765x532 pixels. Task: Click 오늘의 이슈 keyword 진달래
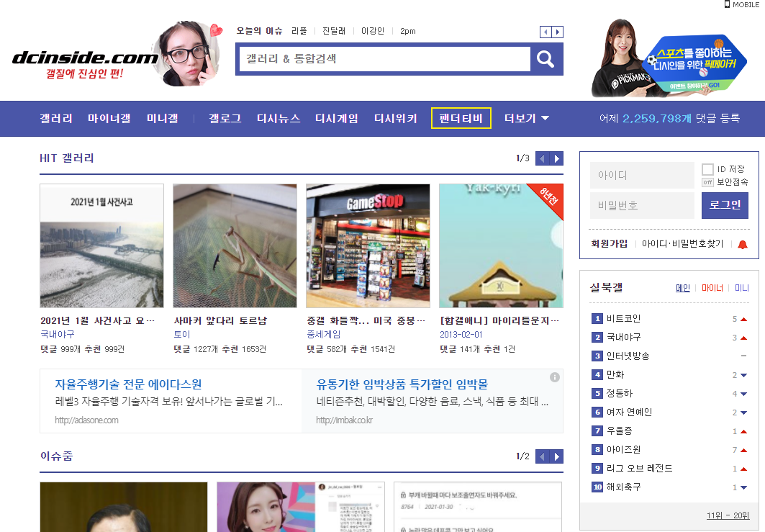334,31
